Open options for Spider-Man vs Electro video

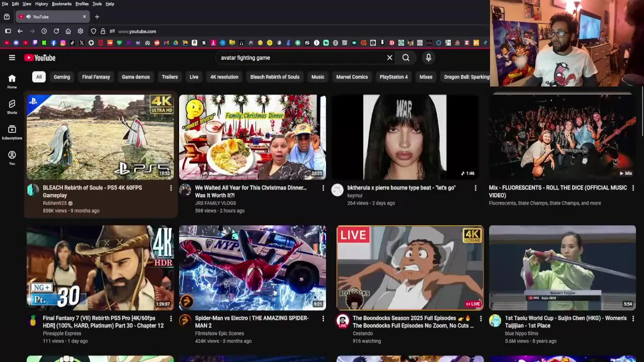click(323, 318)
